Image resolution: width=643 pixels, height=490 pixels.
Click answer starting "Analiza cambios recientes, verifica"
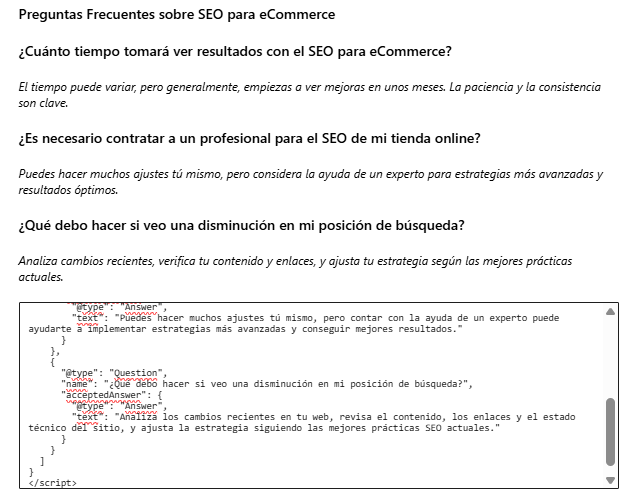point(295,269)
